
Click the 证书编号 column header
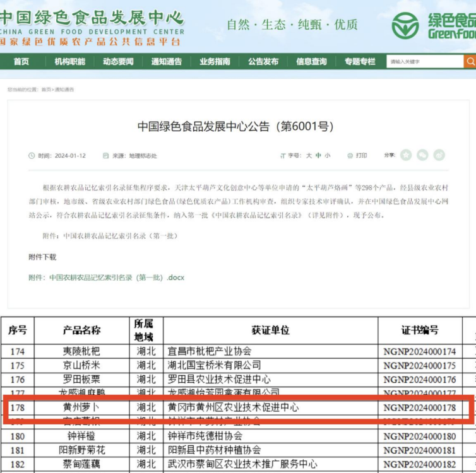420,330
